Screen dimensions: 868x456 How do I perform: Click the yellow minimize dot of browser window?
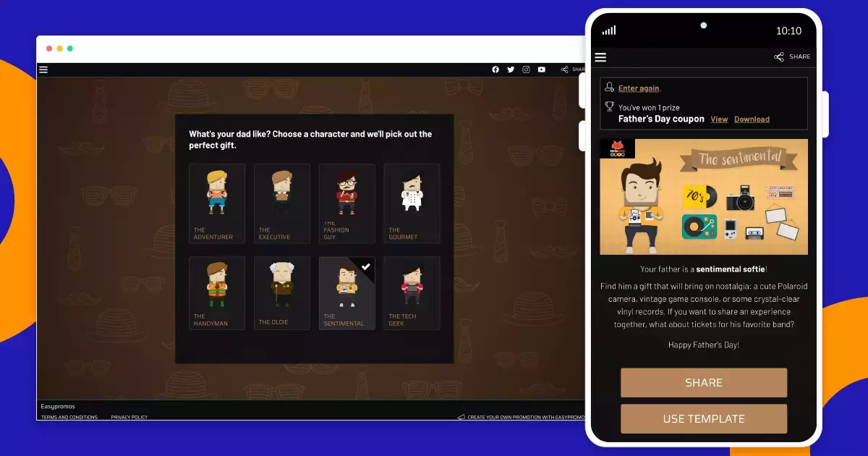click(59, 48)
